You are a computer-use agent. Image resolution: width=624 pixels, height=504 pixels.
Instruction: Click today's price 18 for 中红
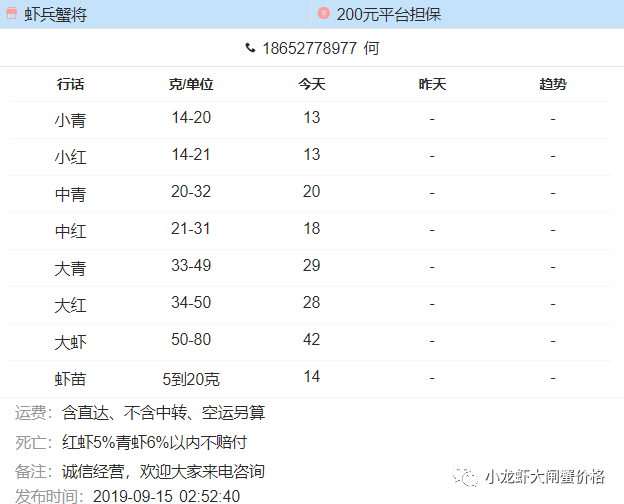[x=312, y=229]
